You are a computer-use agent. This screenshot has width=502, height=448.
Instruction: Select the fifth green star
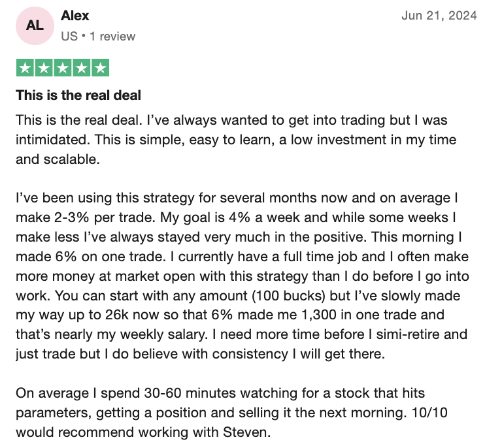[x=101, y=68]
